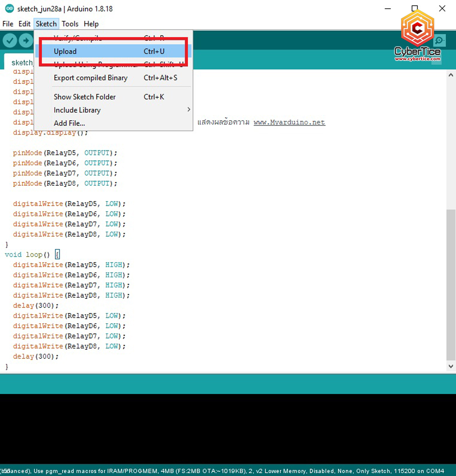Choose Add File from the Sketch menu
This screenshot has width=456, height=476.
69,123
